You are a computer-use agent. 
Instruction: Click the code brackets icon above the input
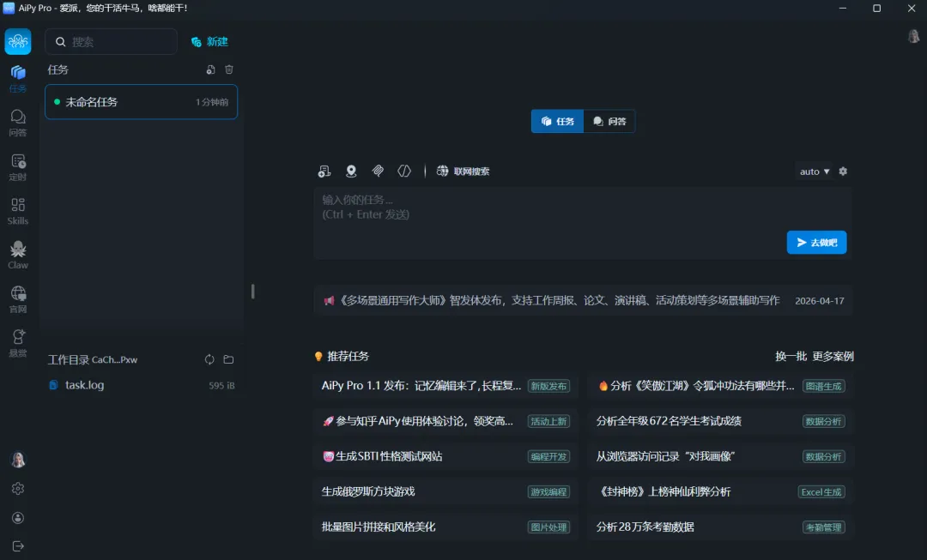[404, 172]
